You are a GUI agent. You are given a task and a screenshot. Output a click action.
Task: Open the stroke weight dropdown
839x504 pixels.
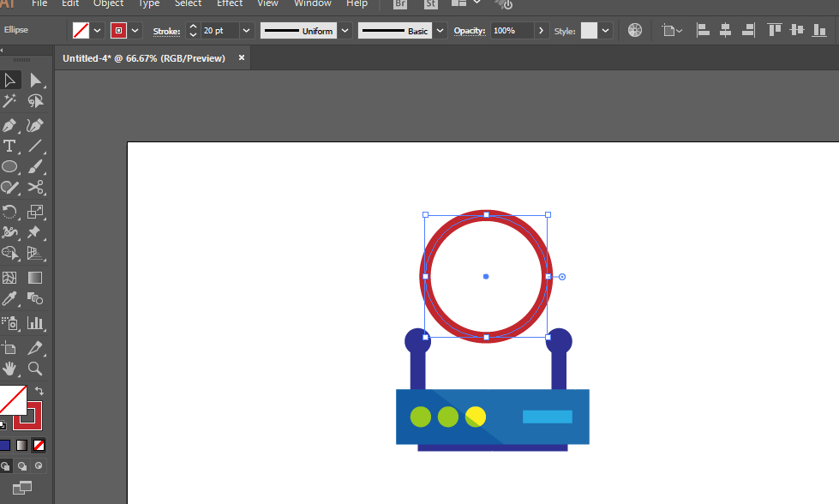click(x=247, y=31)
